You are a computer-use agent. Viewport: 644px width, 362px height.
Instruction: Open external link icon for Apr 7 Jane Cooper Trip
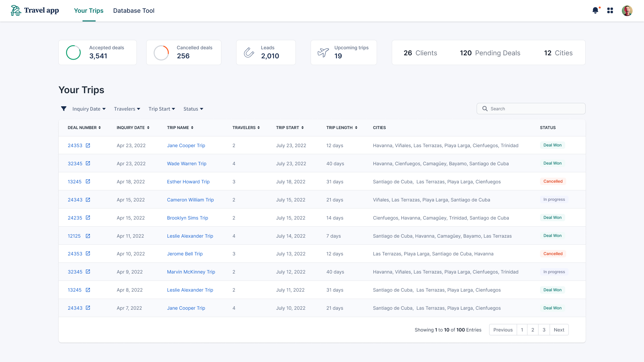(88, 308)
